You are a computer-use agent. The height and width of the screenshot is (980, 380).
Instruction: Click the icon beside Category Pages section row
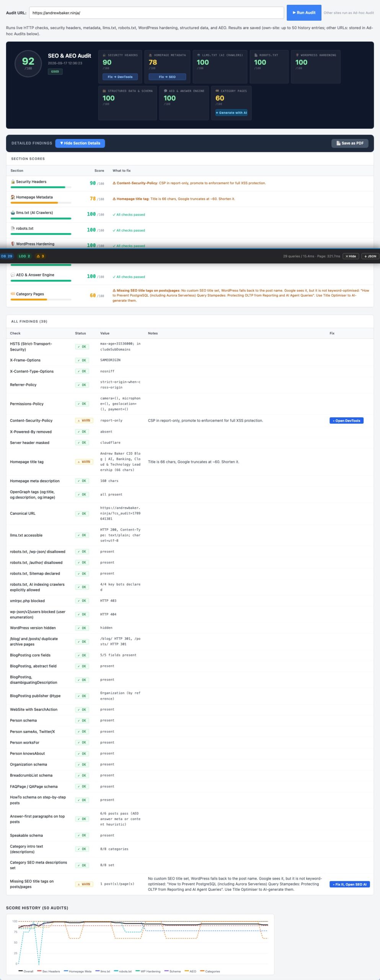point(13,294)
